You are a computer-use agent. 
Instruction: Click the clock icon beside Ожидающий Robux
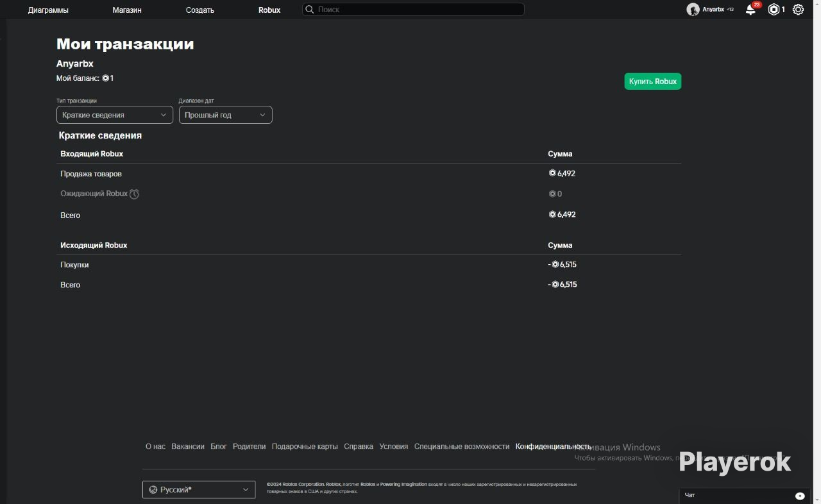(x=134, y=194)
